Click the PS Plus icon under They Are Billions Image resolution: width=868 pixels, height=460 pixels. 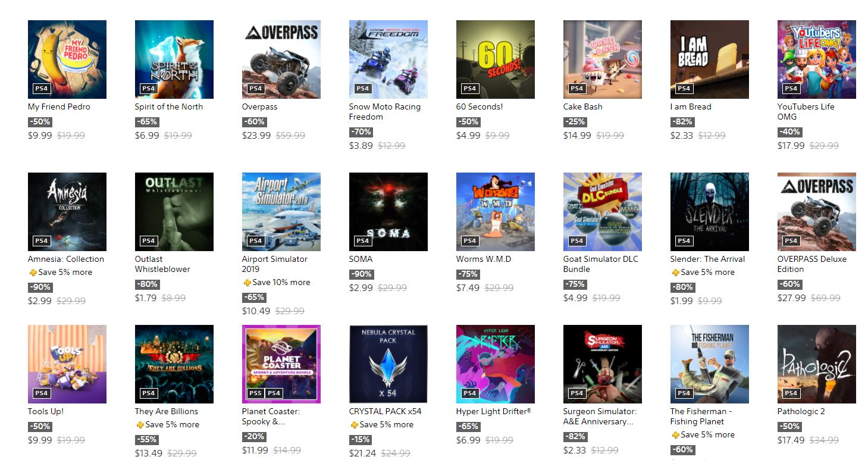[140, 425]
